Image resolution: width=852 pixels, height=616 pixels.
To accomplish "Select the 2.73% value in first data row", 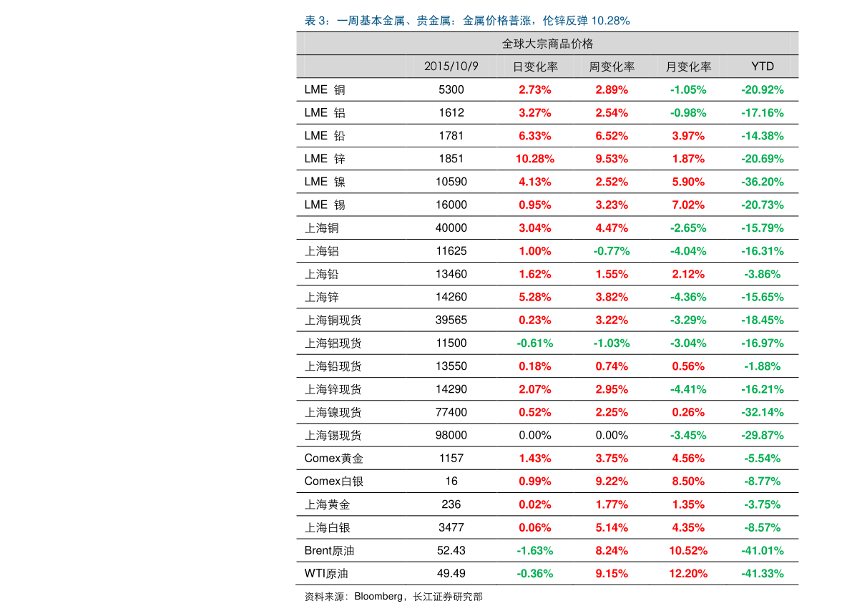I will tap(535, 89).
